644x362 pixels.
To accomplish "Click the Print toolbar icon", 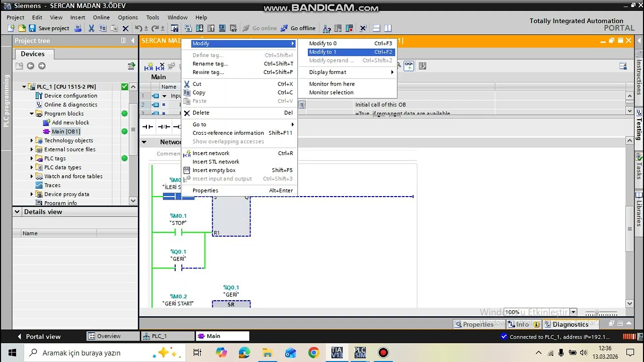I will click(x=78, y=29).
